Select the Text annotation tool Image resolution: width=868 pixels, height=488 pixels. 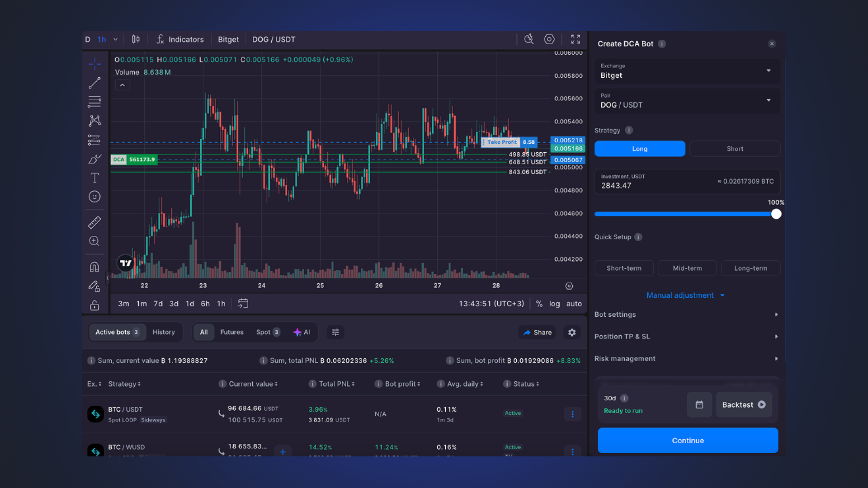[94, 178]
